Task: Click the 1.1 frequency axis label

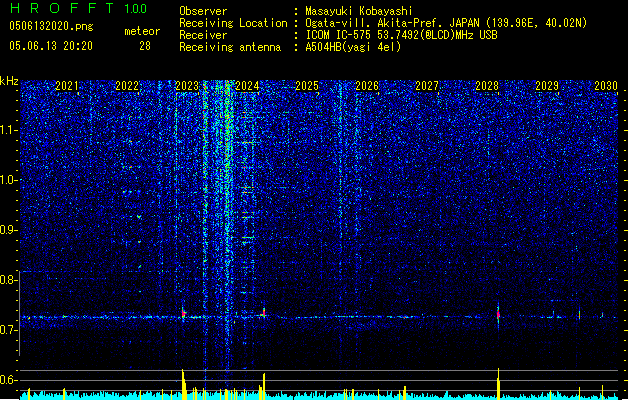Action: coord(9,130)
